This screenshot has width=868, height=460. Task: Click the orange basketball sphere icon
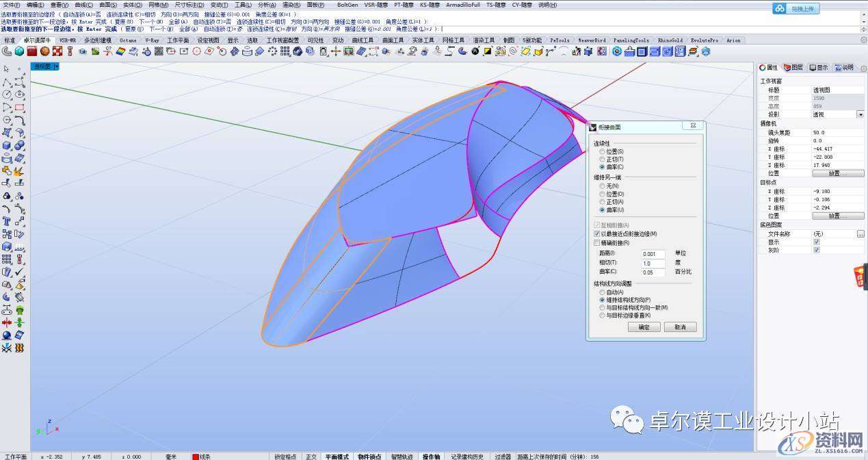coord(44,51)
